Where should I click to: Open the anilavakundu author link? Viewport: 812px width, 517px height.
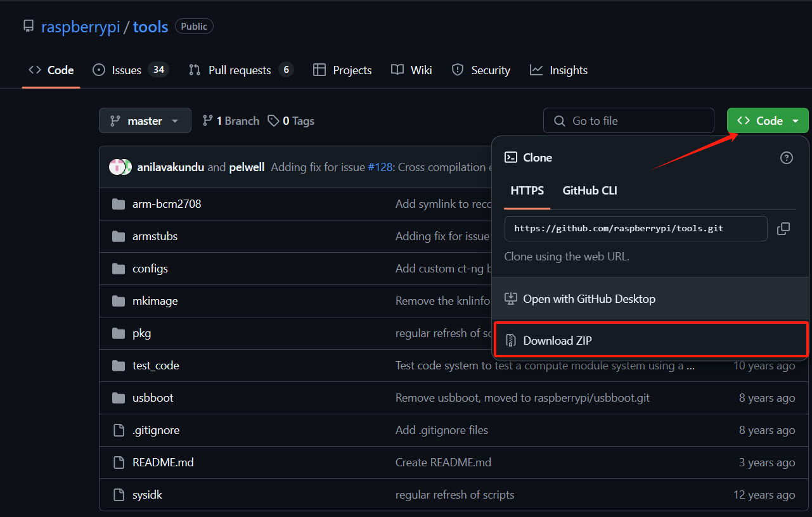(171, 167)
